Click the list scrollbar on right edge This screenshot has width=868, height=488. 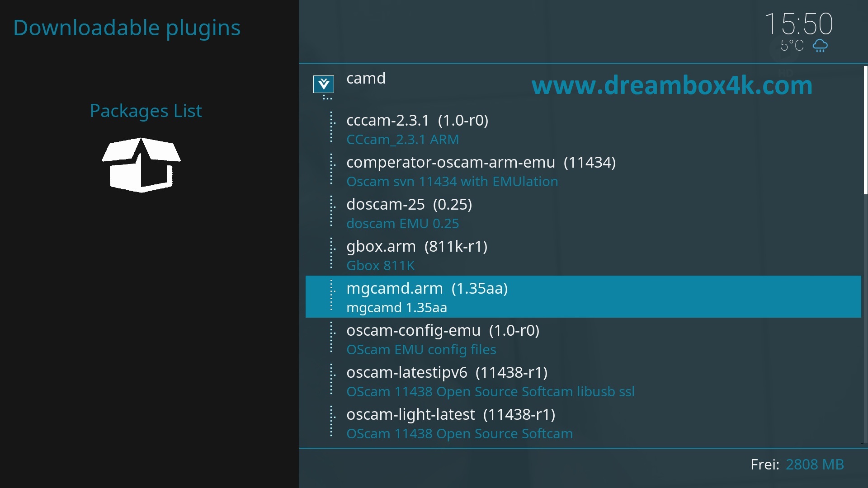(865, 130)
